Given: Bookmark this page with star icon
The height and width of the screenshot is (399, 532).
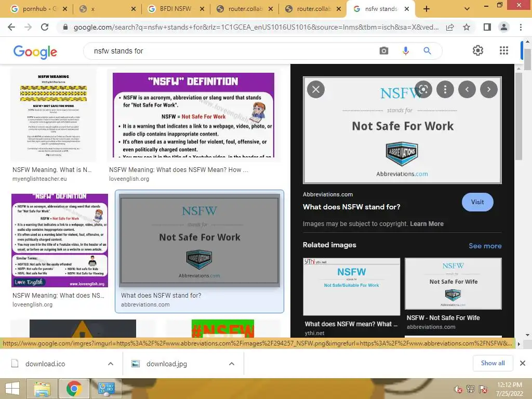Looking at the screenshot, I should 467,27.
